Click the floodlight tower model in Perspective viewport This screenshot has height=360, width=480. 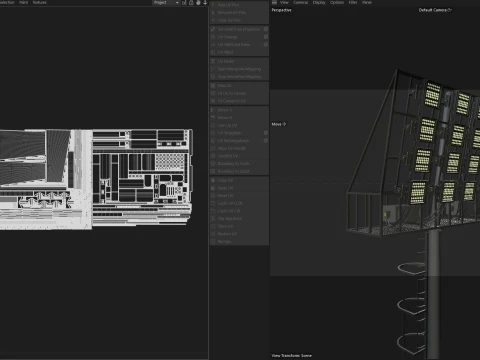413,213
